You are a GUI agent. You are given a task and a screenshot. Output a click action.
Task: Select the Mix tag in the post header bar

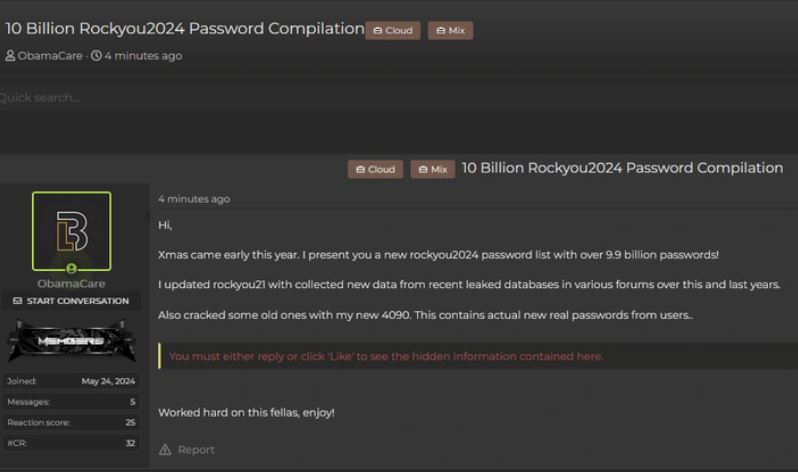click(432, 169)
